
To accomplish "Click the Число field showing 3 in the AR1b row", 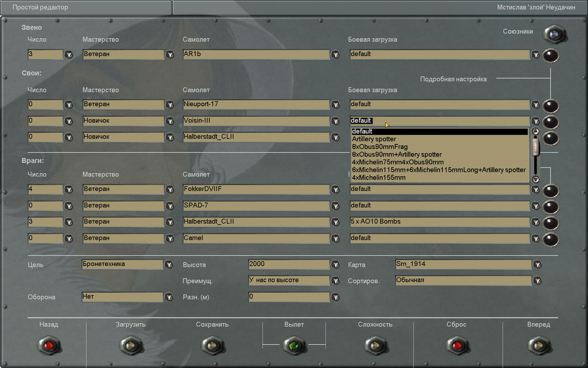I will click(45, 54).
